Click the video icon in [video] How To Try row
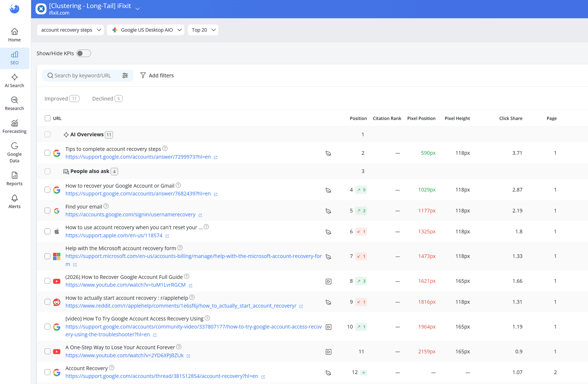 point(328,327)
